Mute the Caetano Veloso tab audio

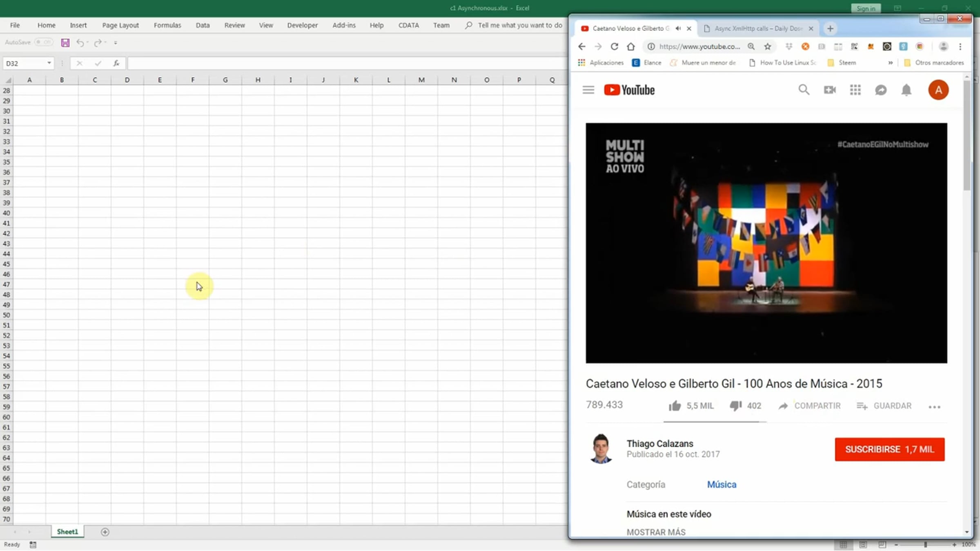click(678, 29)
